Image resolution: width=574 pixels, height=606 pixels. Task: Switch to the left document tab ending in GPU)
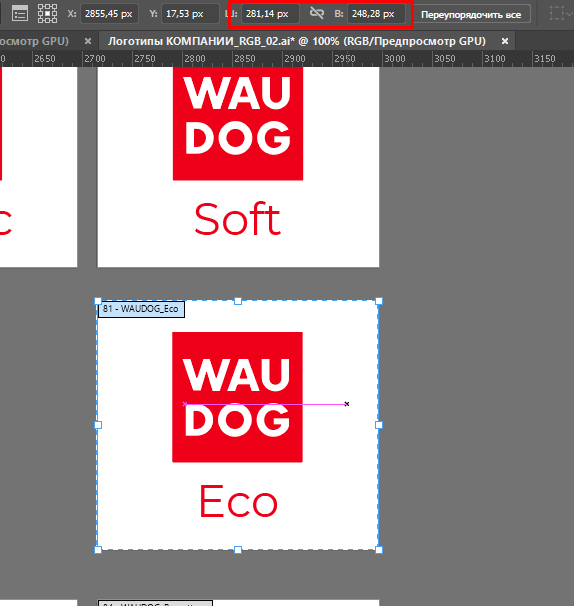pyautogui.click(x=34, y=41)
